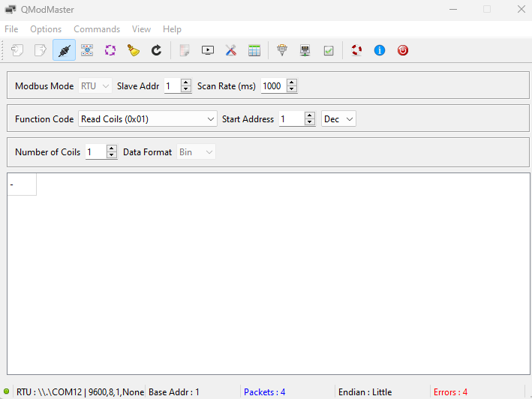Screen dimensions: 532x399
Task: Click the "Base Addr : 1" status text
Action: (174, 392)
